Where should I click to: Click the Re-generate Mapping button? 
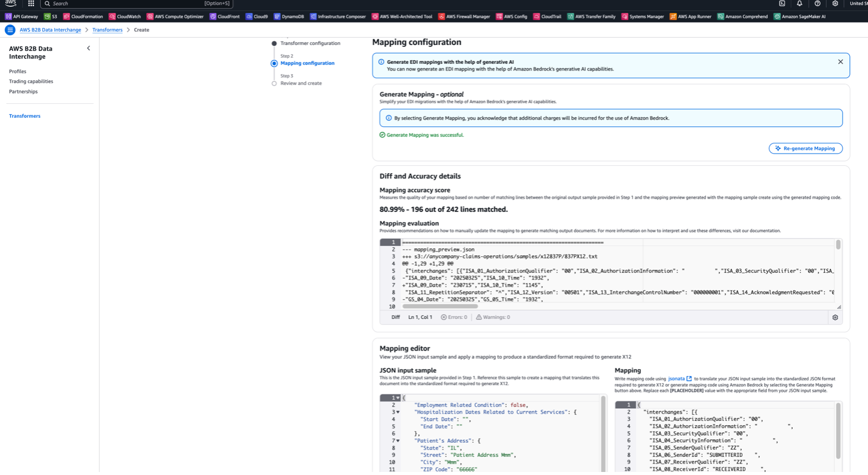[805, 148]
